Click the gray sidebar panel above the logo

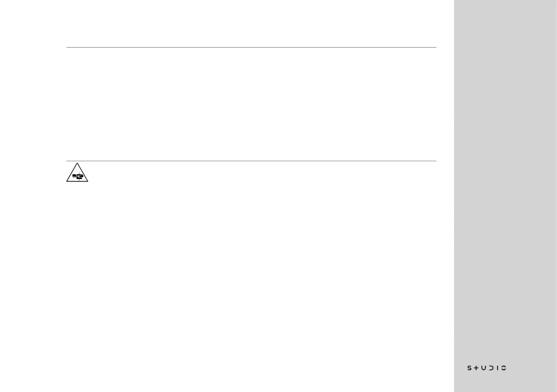tap(505, 187)
